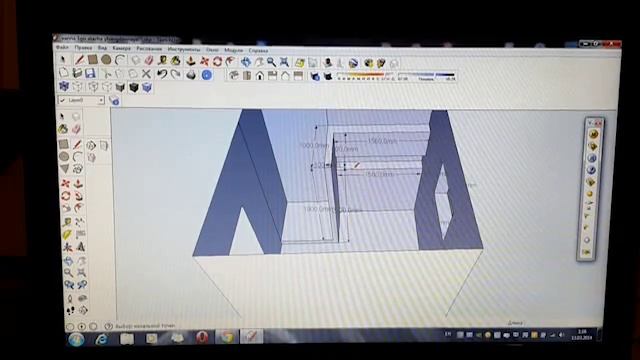Open Internet Explorer from the taskbar
Screen dimensions: 640x360
101,339
